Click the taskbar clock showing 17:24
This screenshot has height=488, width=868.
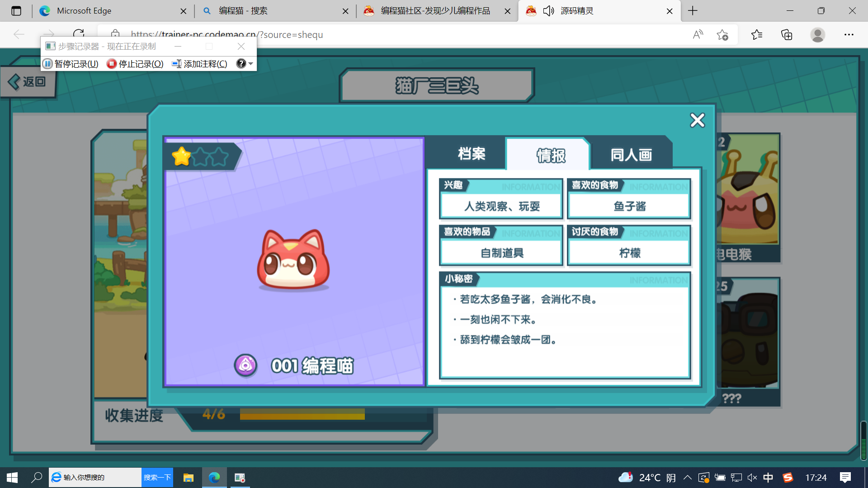tap(816, 478)
